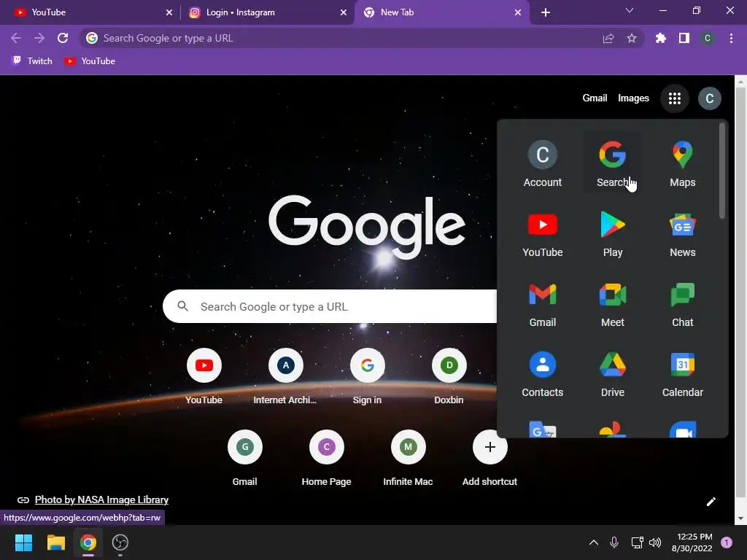Image resolution: width=747 pixels, height=560 pixels.
Task: Click the address bar URL field
Action: tap(343, 38)
